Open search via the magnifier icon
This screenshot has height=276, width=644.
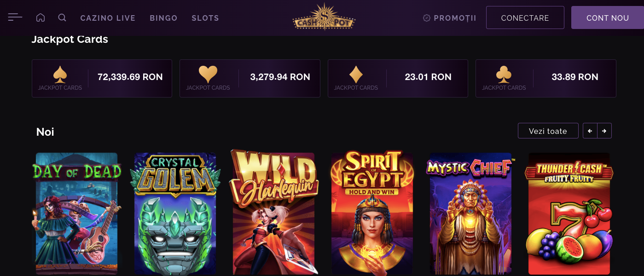[x=62, y=17]
